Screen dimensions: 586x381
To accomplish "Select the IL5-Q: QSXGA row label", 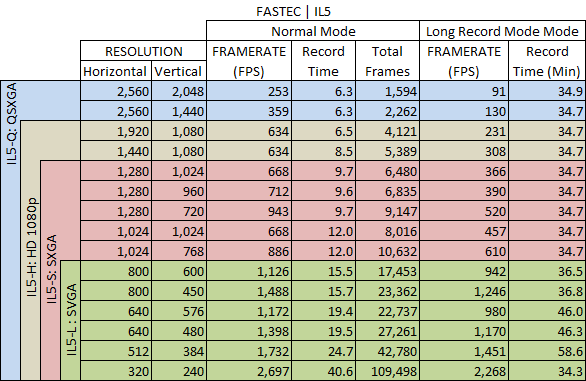I will click(x=12, y=123).
